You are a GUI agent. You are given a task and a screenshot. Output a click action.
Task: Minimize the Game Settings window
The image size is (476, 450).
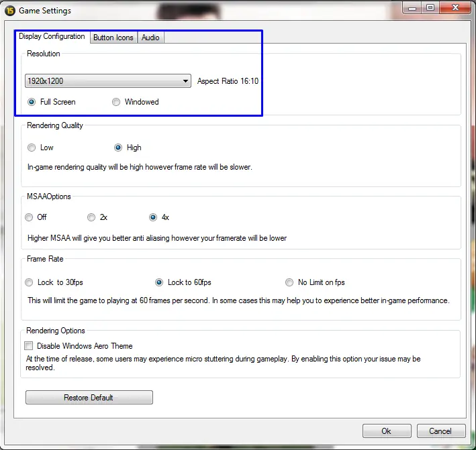point(412,8)
